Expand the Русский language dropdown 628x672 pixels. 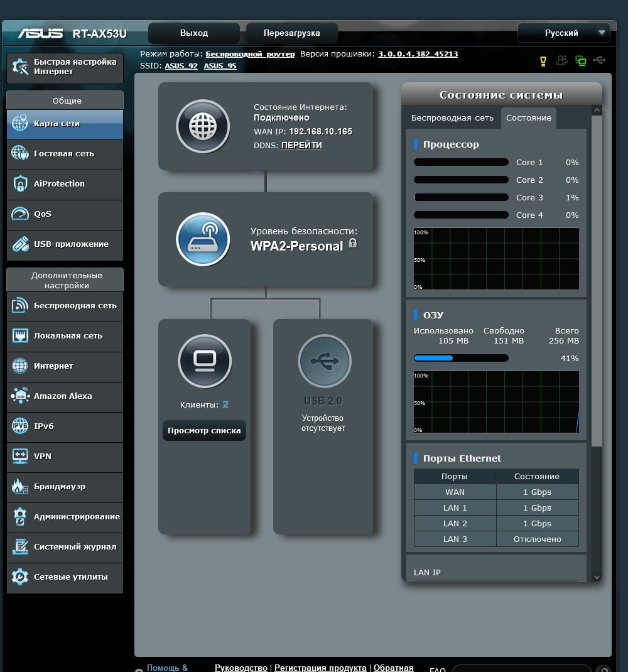tap(564, 33)
